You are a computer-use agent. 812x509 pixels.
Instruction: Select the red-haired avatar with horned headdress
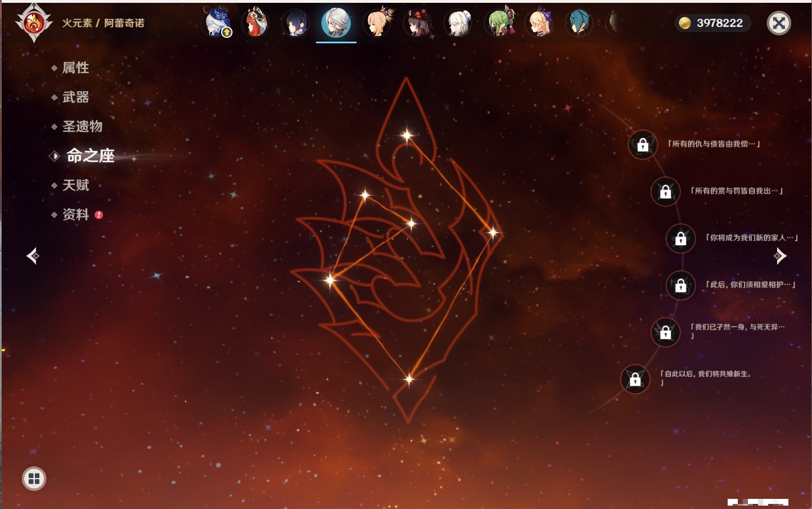pos(255,22)
